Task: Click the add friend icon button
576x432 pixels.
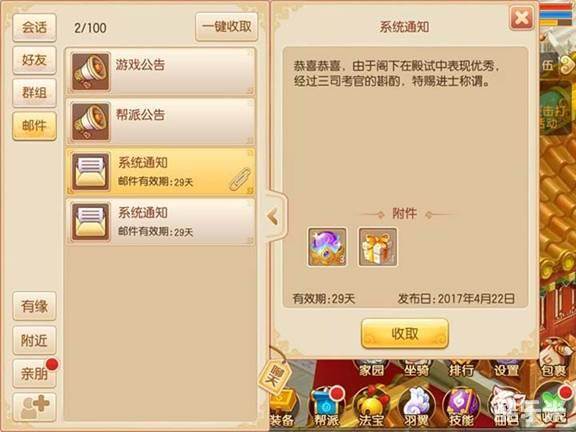Action: pyautogui.click(x=34, y=407)
